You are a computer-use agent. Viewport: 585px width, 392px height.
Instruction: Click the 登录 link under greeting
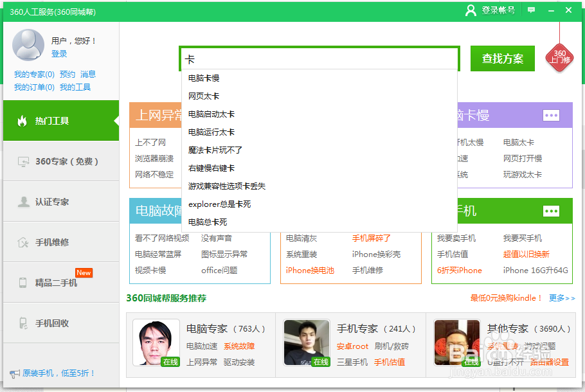click(59, 54)
